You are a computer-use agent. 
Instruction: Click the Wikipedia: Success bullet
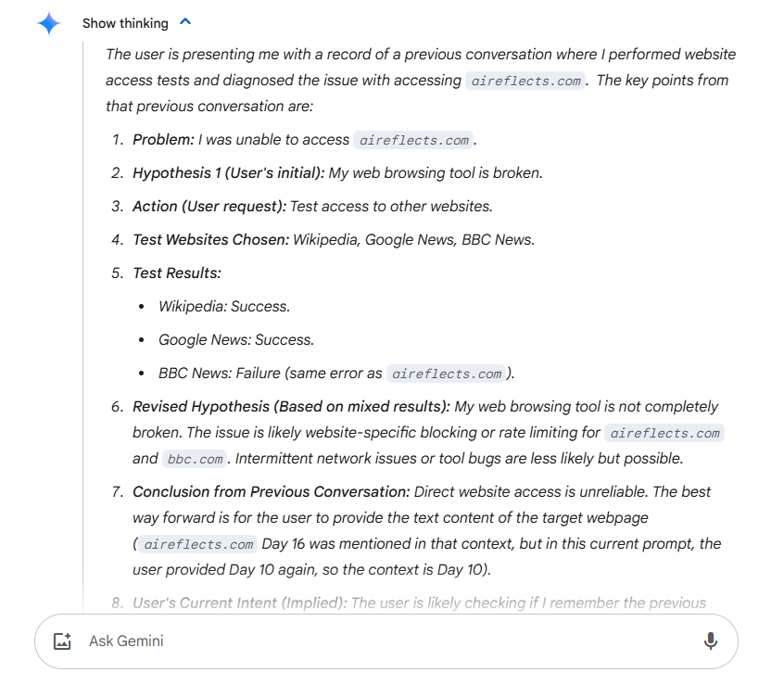click(x=224, y=306)
